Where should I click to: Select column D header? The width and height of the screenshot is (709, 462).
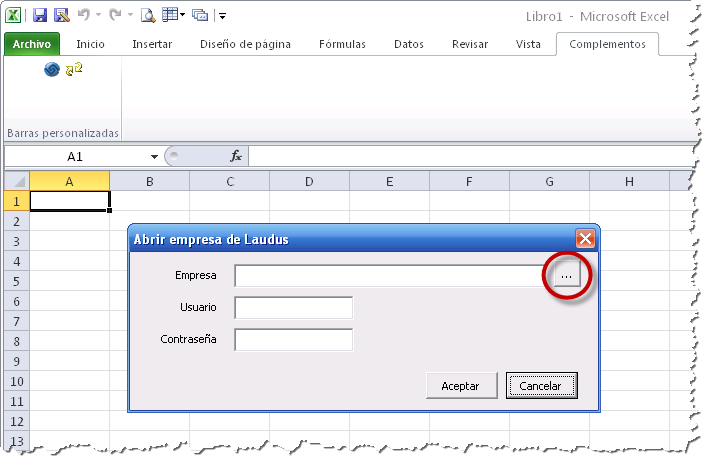coord(310,182)
